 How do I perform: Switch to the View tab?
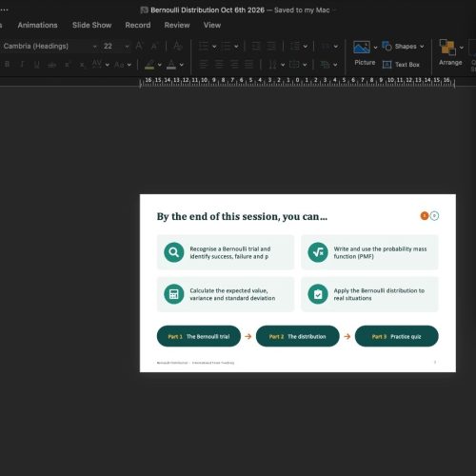tap(212, 25)
